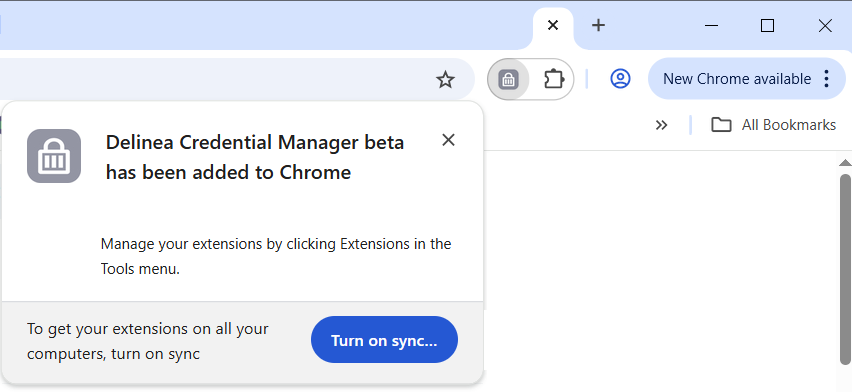Viewport: 852px width, 392px height.
Task: Click New Chrome available update button
Action: pyautogui.click(x=737, y=79)
